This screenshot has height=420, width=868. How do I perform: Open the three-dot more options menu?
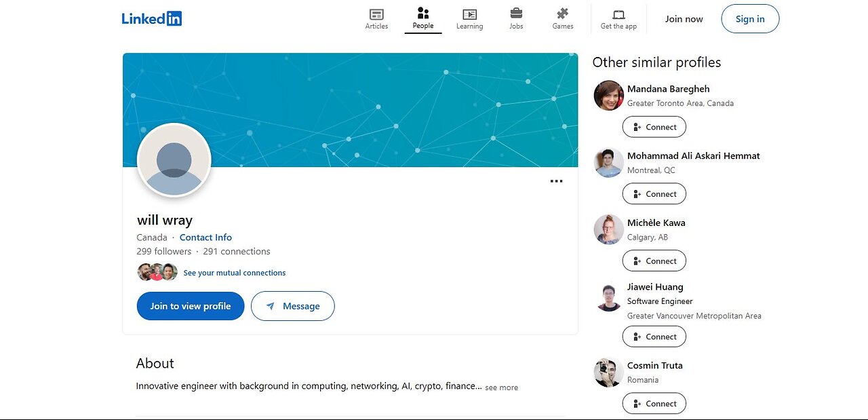556,181
